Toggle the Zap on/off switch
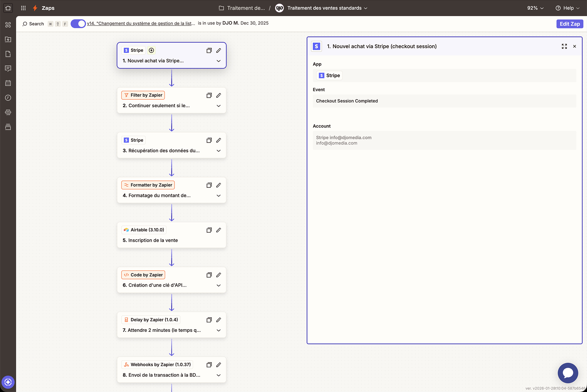 pyautogui.click(x=78, y=24)
